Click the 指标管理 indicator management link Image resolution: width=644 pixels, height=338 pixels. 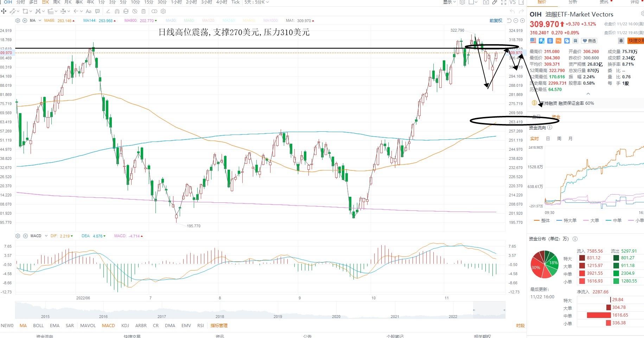tap(219, 326)
